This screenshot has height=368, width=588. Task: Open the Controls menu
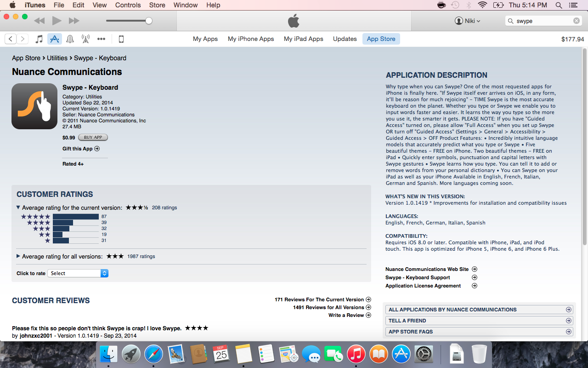point(128,5)
